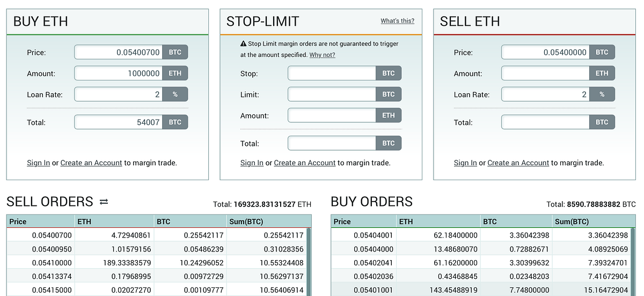The image size is (644, 296).
Task: Open the "What's this?" help link
Action: click(x=398, y=21)
